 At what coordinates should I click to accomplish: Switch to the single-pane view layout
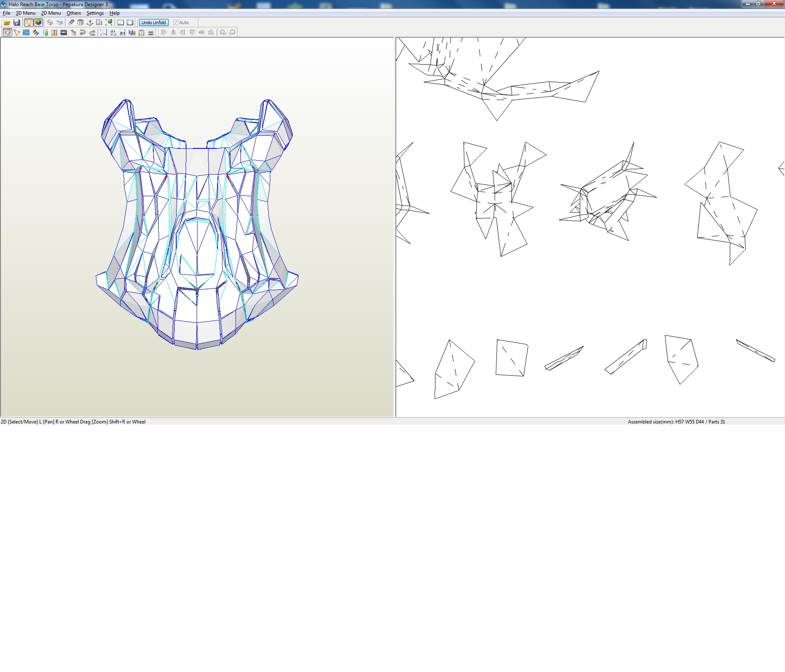tap(130, 22)
